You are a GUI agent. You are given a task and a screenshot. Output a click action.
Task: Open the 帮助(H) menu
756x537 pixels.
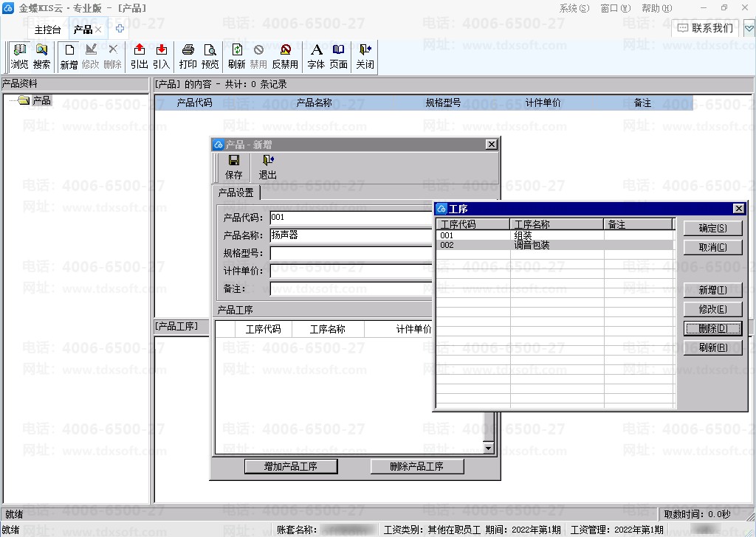point(656,8)
